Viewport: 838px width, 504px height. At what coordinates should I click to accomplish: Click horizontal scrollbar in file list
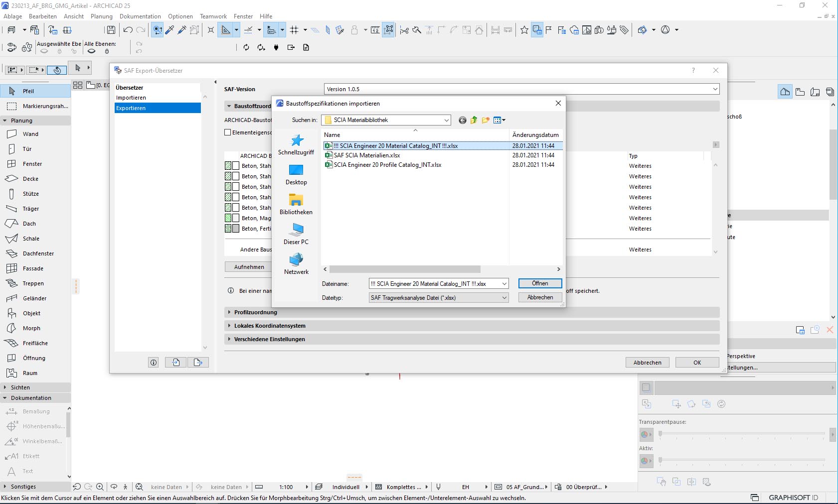click(x=405, y=269)
